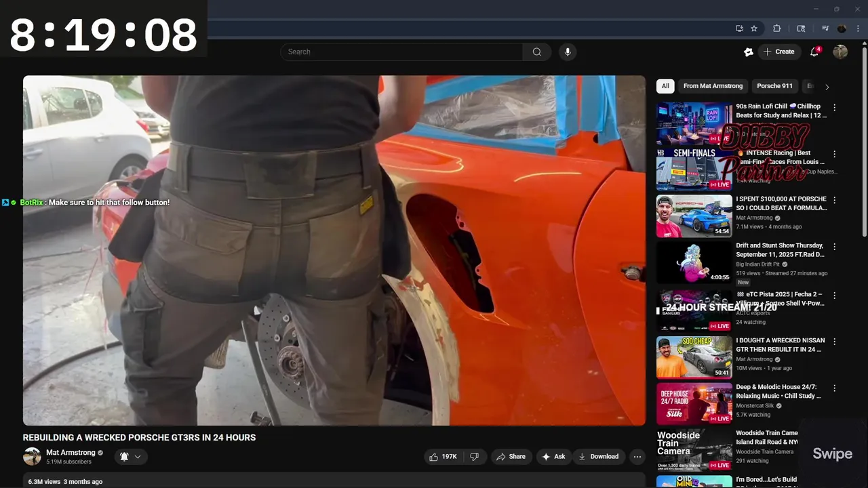Install app icon in address bar
The width and height of the screenshot is (868, 488).
tap(739, 28)
